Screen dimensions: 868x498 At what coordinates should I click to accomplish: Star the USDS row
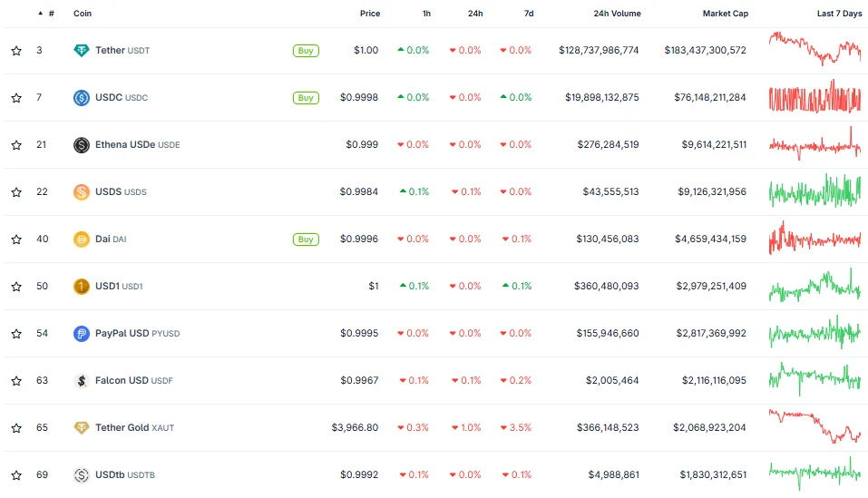point(16,192)
